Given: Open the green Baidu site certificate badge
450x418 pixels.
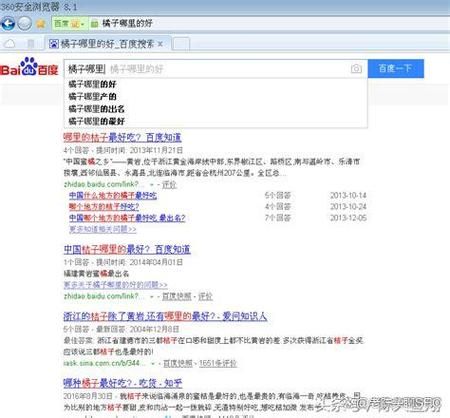Looking at the screenshot, I should (x=70, y=24).
